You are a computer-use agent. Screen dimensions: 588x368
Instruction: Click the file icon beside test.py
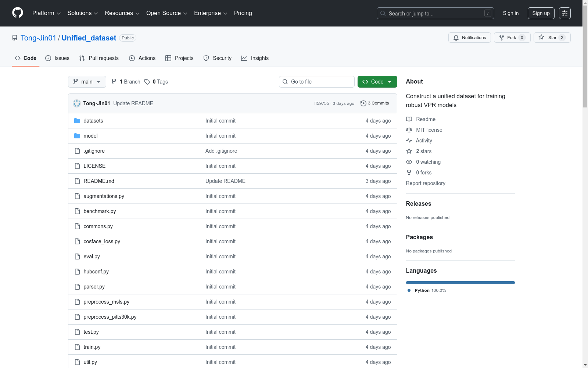[x=77, y=332]
